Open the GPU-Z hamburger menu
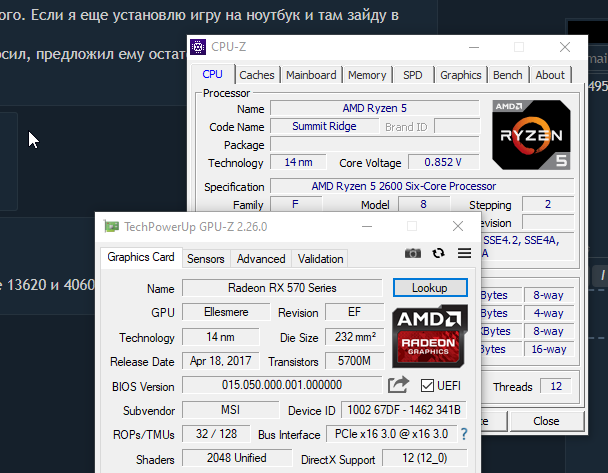 point(464,253)
